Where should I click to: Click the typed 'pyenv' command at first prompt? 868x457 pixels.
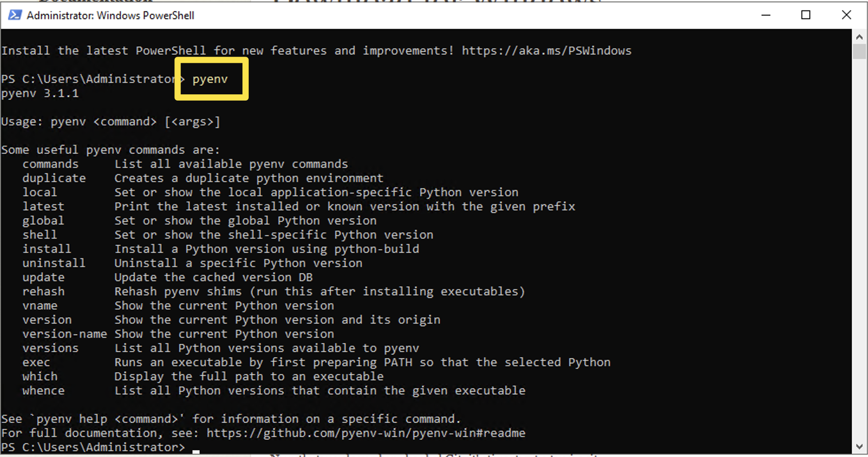pos(210,79)
